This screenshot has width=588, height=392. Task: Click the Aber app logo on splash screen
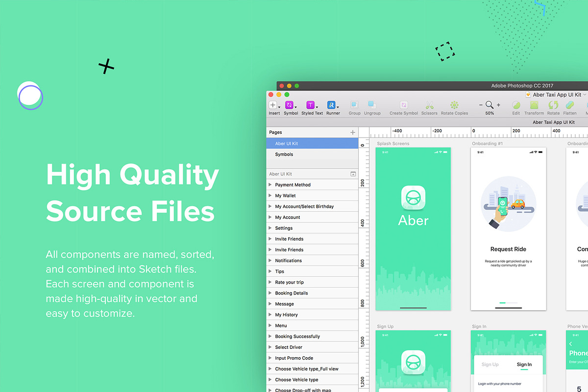click(413, 198)
